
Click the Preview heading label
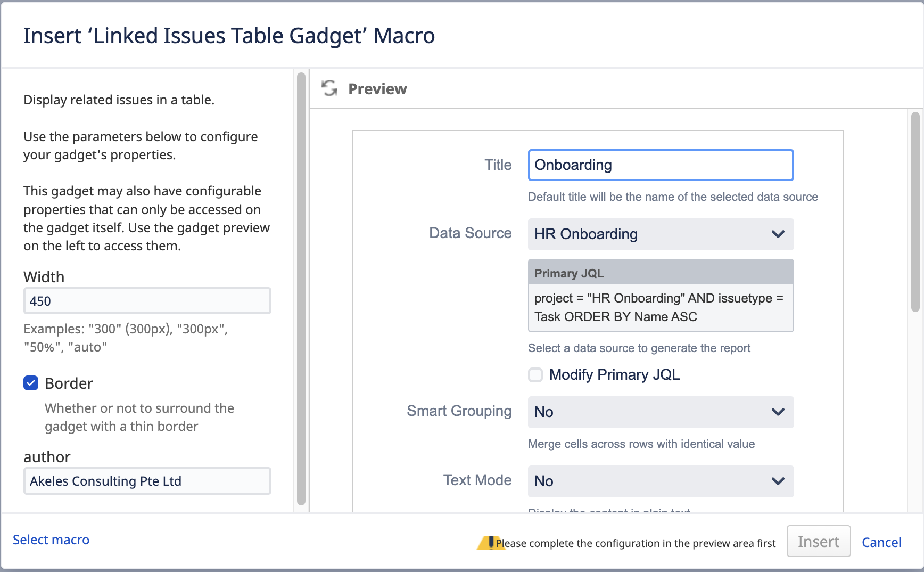[x=377, y=89]
